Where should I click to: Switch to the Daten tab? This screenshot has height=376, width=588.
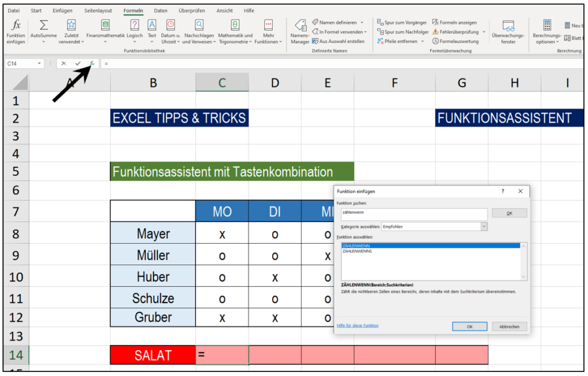click(x=161, y=10)
